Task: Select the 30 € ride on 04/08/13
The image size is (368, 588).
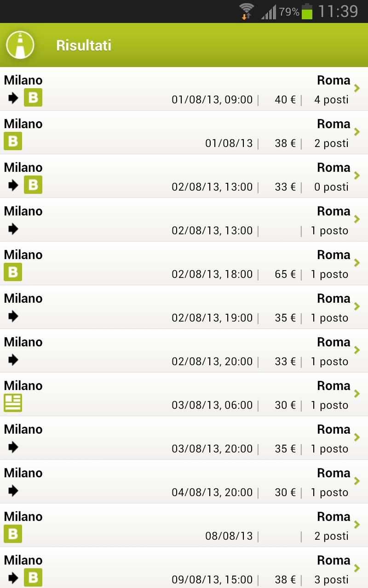Action: tap(184, 481)
